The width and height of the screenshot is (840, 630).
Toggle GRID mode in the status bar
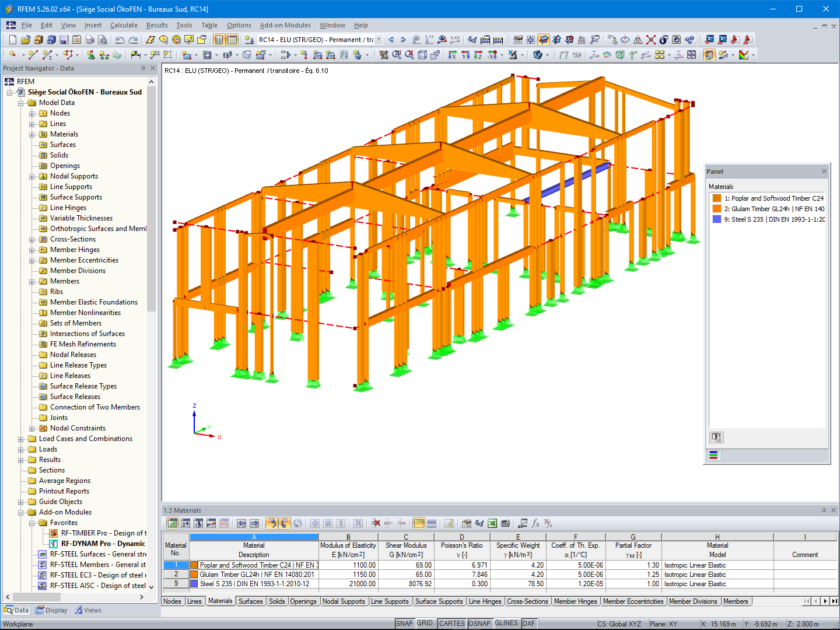click(426, 623)
